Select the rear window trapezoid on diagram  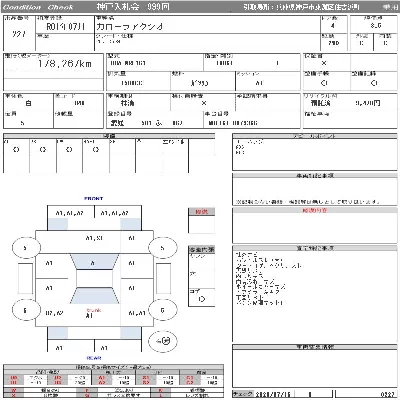pyautogui.click(x=94, y=296)
